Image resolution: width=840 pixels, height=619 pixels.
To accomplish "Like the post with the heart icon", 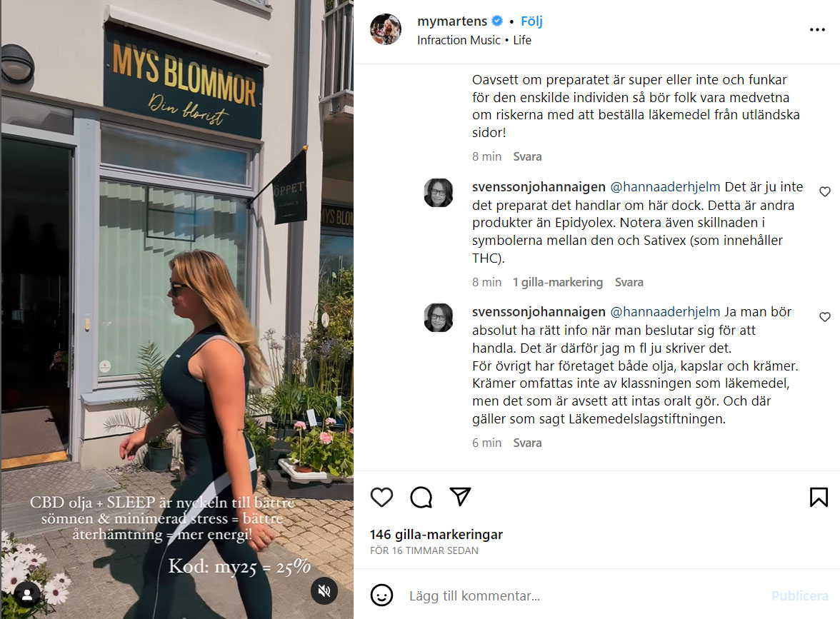I will [381, 497].
